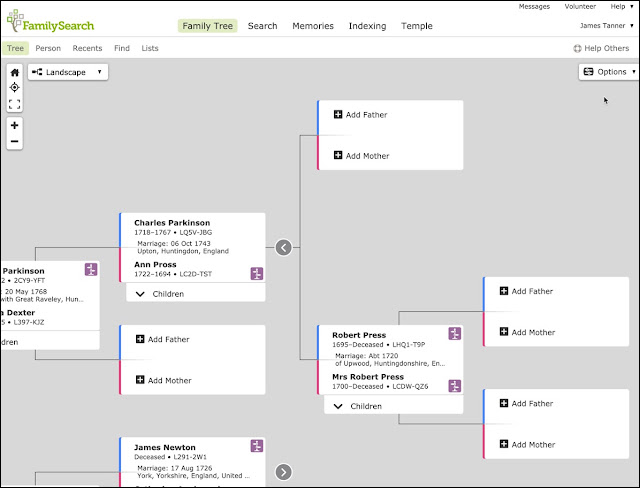Open James Newton's person card
The width and height of the screenshot is (640, 488).
coord(164,447)
